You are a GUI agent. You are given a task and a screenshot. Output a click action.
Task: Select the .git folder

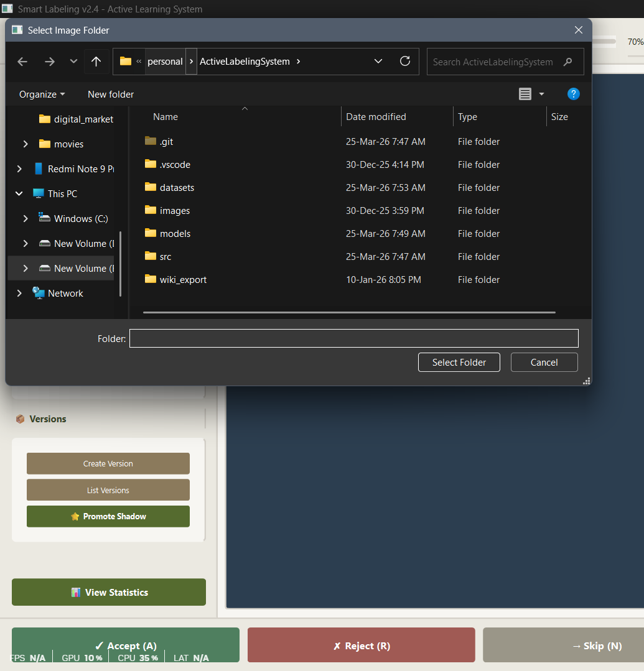tap(159, 142)
